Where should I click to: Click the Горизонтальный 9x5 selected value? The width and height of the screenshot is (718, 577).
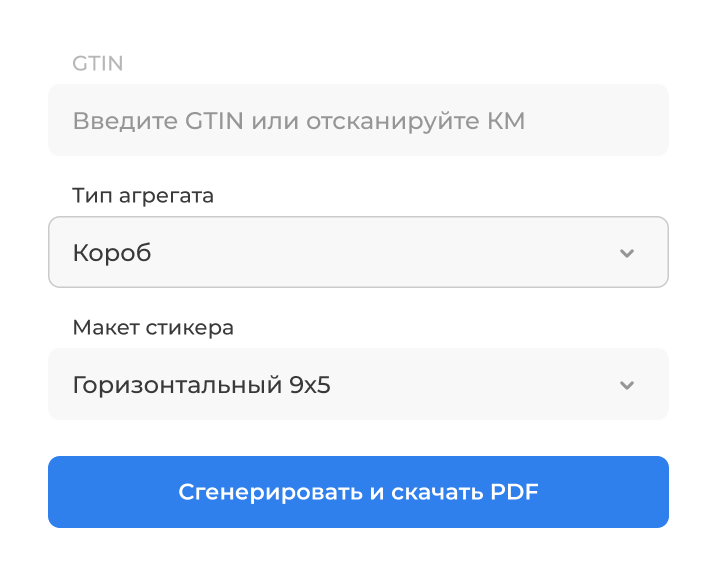point(201,384)
